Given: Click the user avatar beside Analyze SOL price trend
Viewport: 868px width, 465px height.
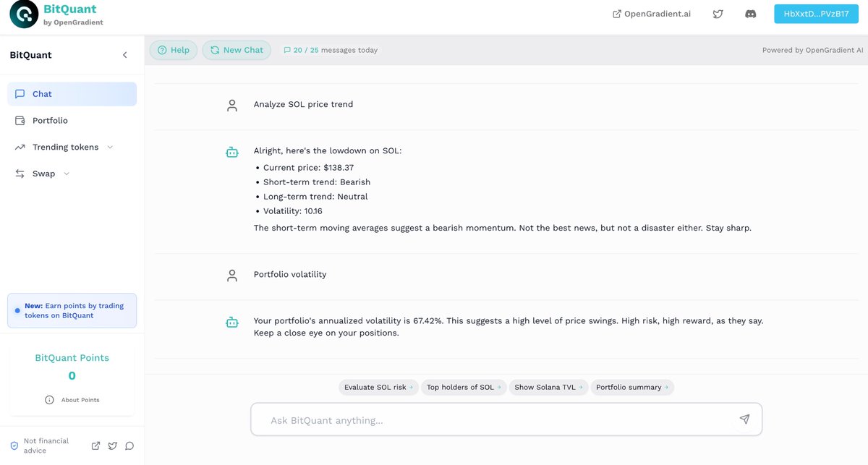Looking at the screenshot, I should pos(232,106).
